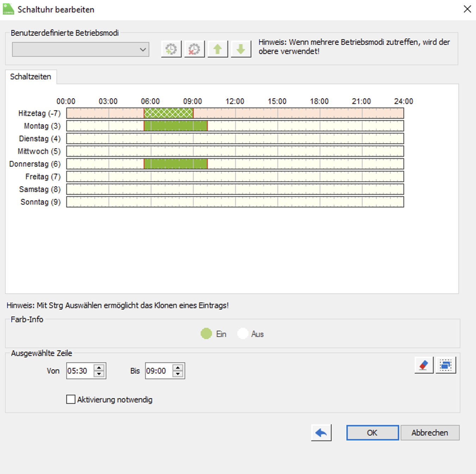Screen dimensions: 476x474
Task: Add a new custom operating mode
Action: pos(171,49)
